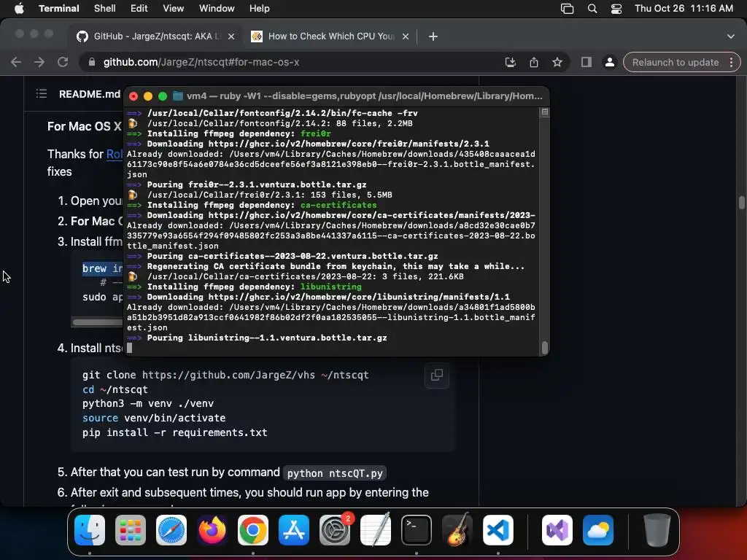This screenshot has width=747, height=560.
Task: Go forward in Chrome
Action: coord(39,62)
